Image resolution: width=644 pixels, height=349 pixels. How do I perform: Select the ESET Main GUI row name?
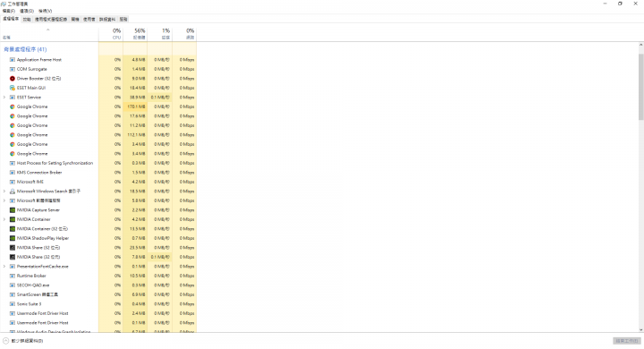tap(31, 88)
